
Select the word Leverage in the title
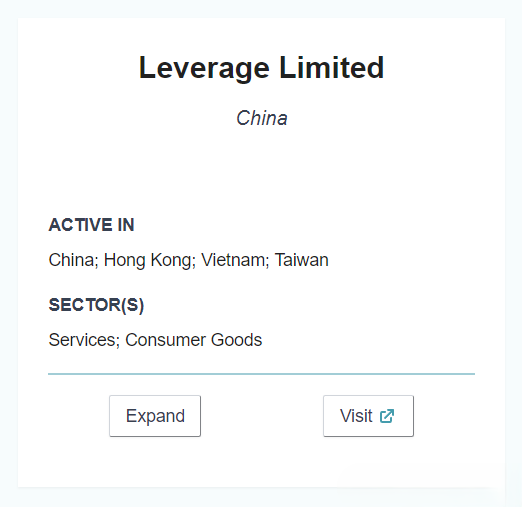[x=204, y=68]
